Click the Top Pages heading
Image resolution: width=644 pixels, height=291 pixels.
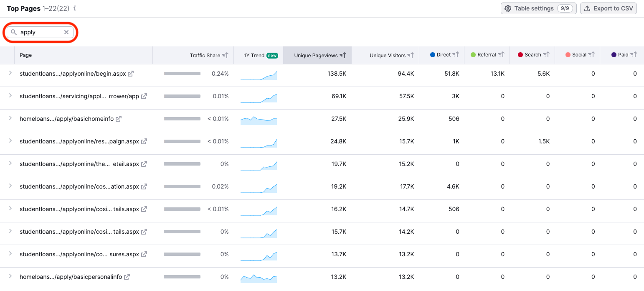pyautogui.click(x=23, y=8)
